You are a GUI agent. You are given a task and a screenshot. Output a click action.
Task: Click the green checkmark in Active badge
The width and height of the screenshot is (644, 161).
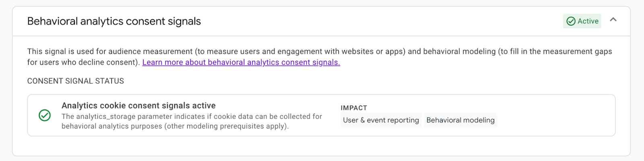pyautogui.click(x=571, y=21)
